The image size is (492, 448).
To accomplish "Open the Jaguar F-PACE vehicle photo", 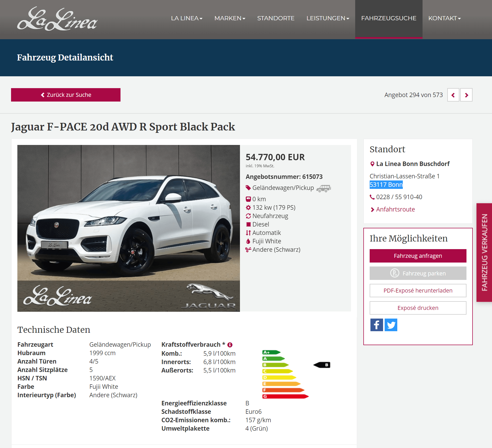I will coord(129,228).
